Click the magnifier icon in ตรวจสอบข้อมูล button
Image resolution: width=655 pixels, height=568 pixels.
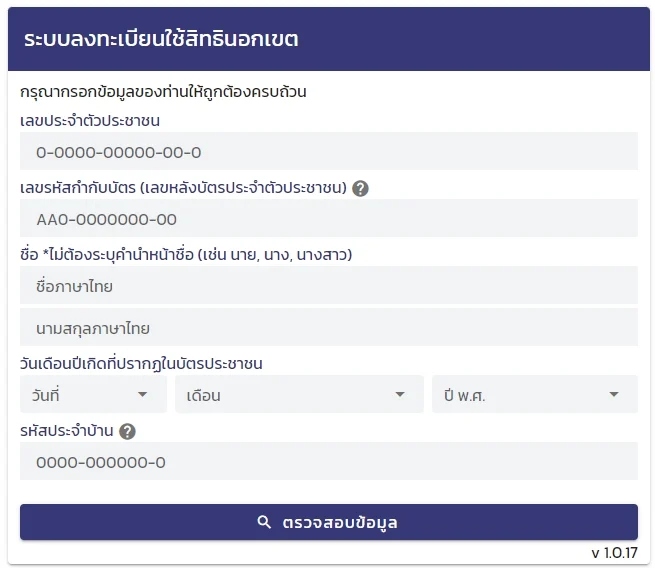[265, 522]
